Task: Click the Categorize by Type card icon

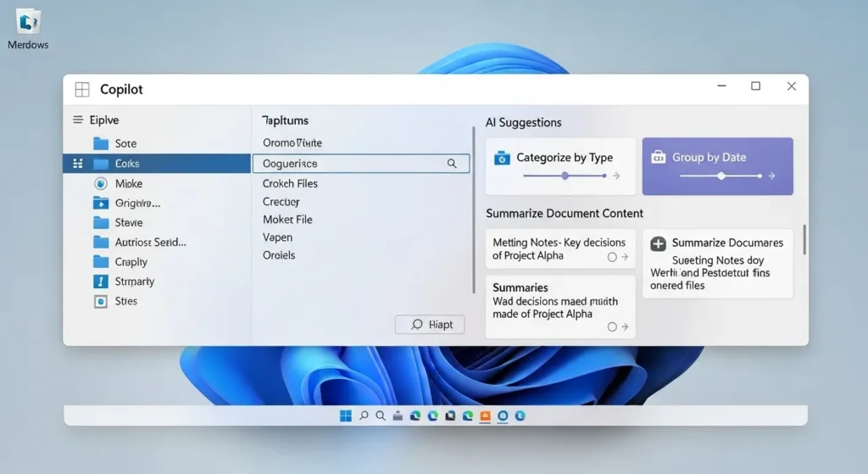Action: [502, 158]
